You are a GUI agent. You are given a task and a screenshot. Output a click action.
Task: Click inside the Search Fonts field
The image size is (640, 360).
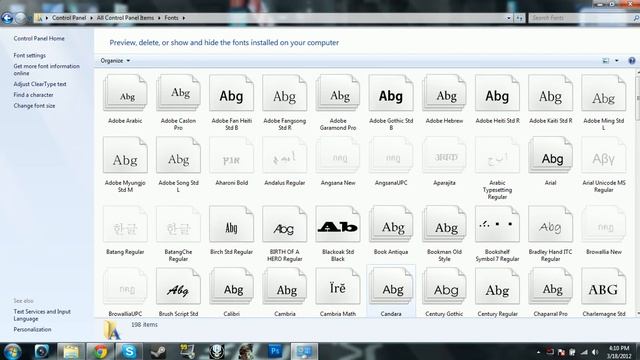tap(580, 18)
